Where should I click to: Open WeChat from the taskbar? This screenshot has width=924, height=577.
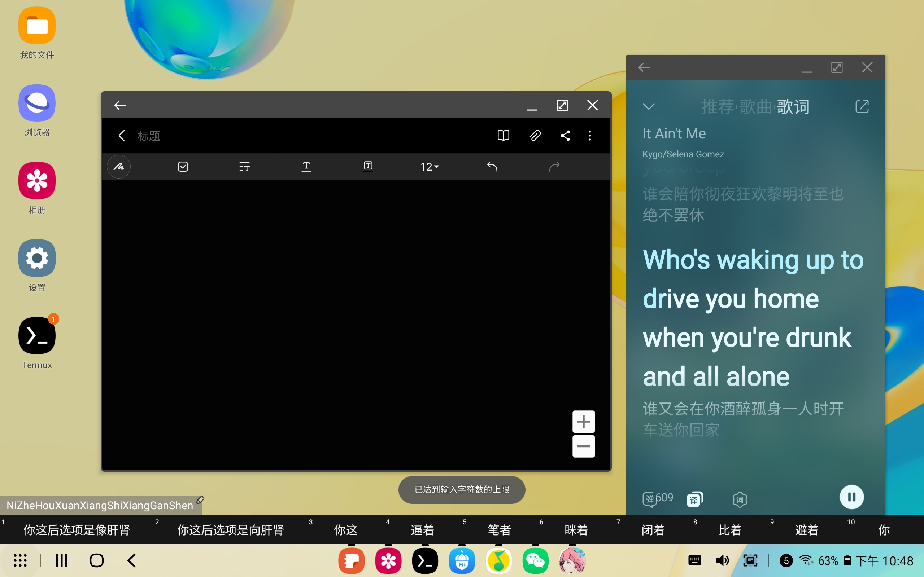[535, 561]
